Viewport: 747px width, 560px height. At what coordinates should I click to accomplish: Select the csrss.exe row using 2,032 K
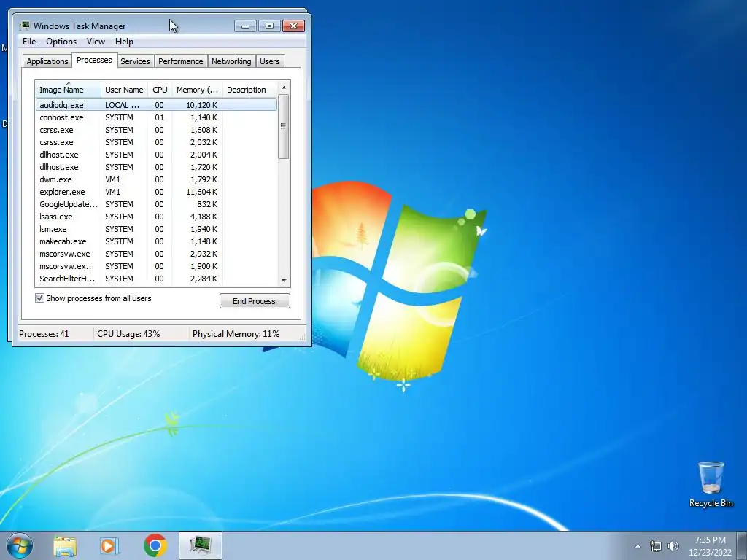[x=156, y=142]
